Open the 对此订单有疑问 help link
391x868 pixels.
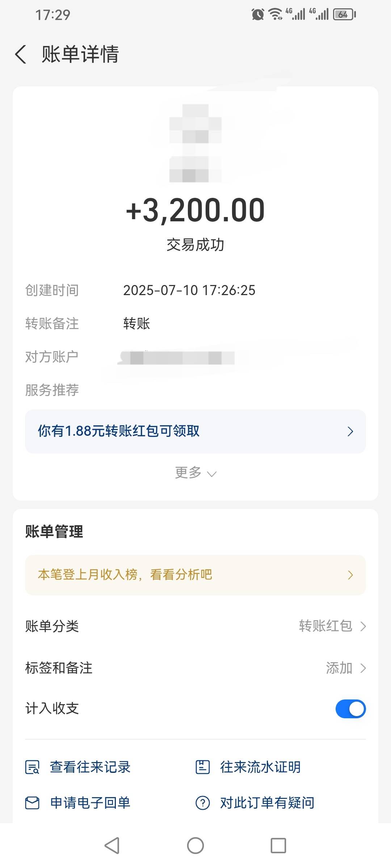tap(267, 803)
